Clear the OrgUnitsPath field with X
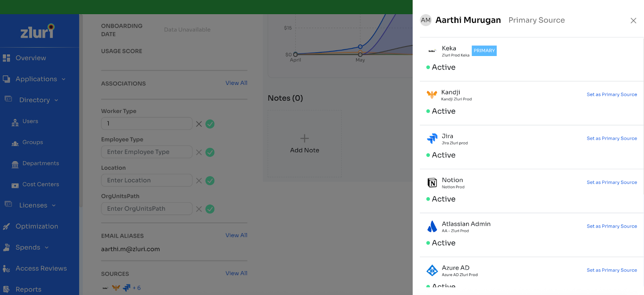Image resolution: width=644 pixels, height=295 pixels. [x=199, y=209]
